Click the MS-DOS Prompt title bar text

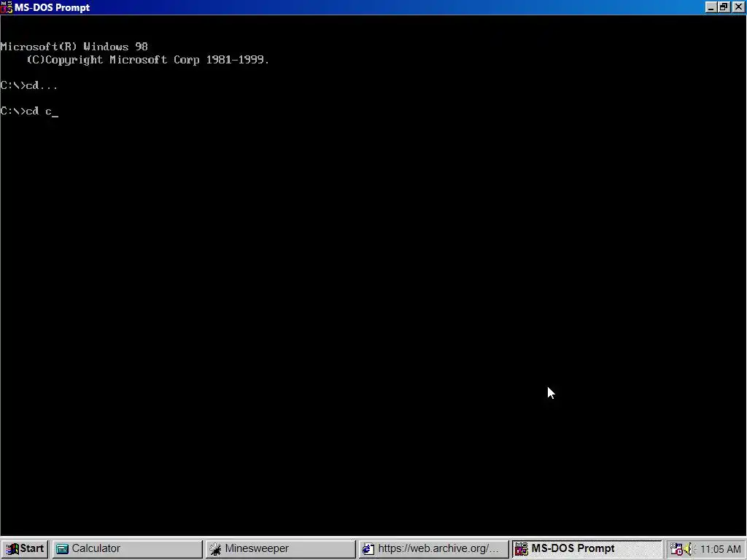(x=52, y=7)
